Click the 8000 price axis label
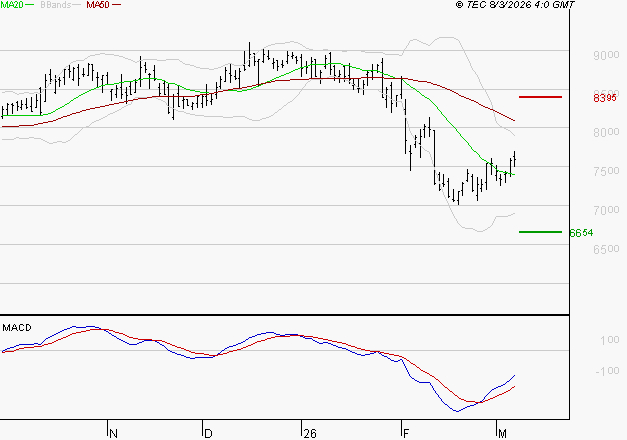 pos(606,132)
